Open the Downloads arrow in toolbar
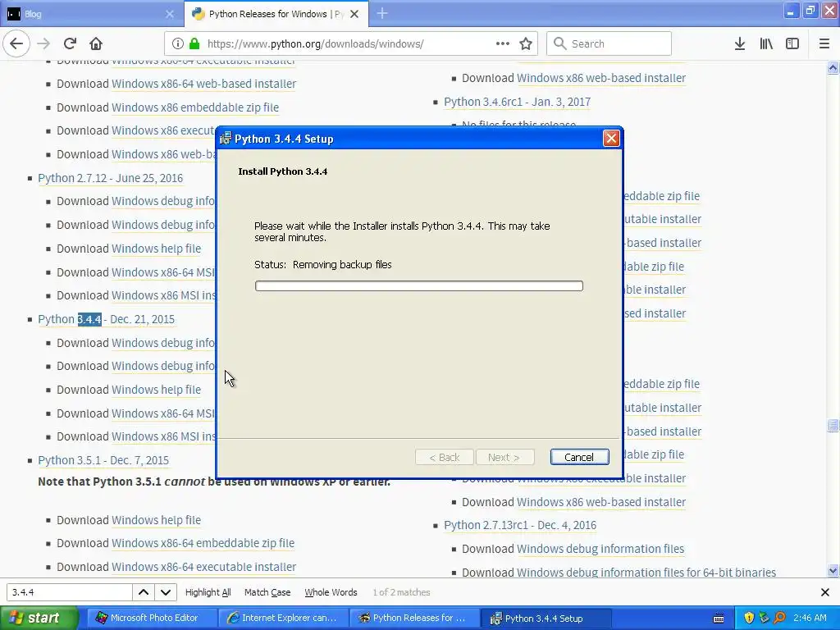 point(740,43)
